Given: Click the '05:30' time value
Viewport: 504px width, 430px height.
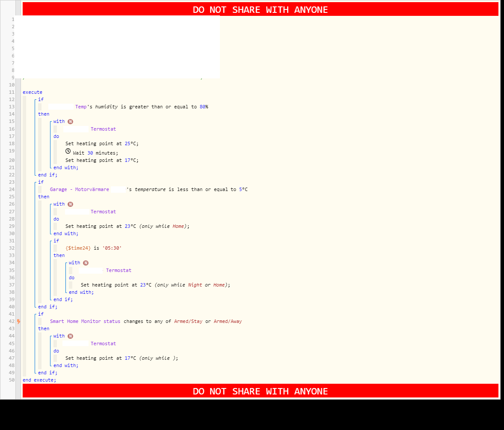Looking at the screenshot, I should 112,248.
